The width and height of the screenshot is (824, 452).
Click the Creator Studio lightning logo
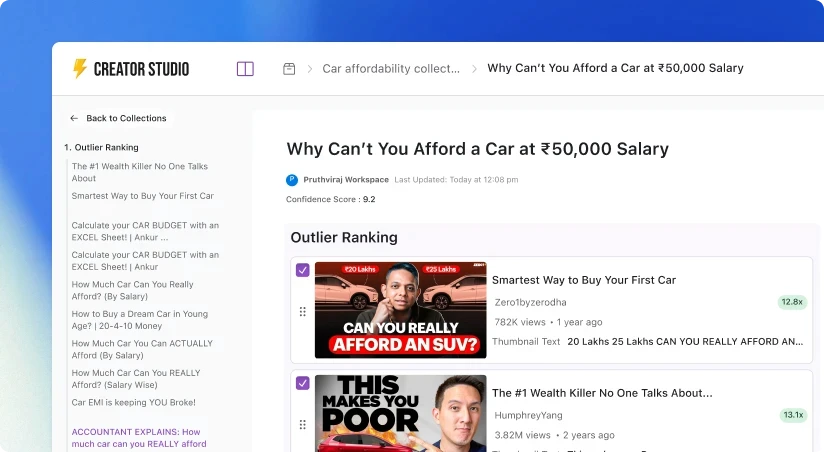[x=79, y=68]
